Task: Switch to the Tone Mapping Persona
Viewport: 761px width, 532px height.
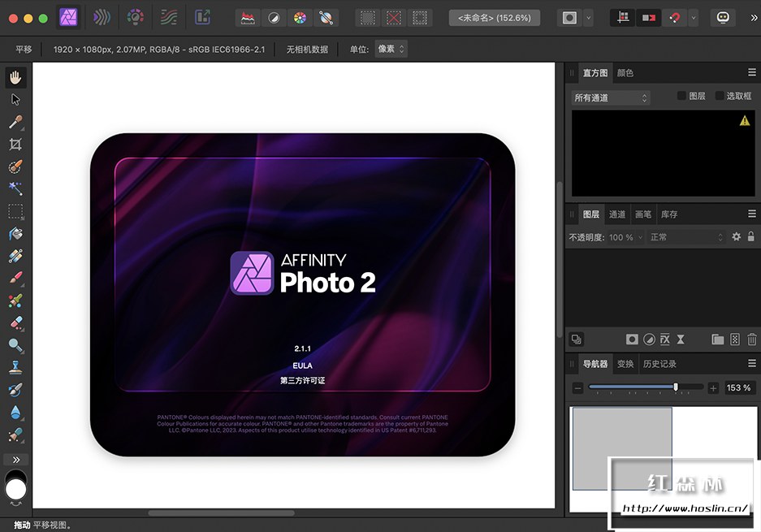Action: [x=169, y=18]
